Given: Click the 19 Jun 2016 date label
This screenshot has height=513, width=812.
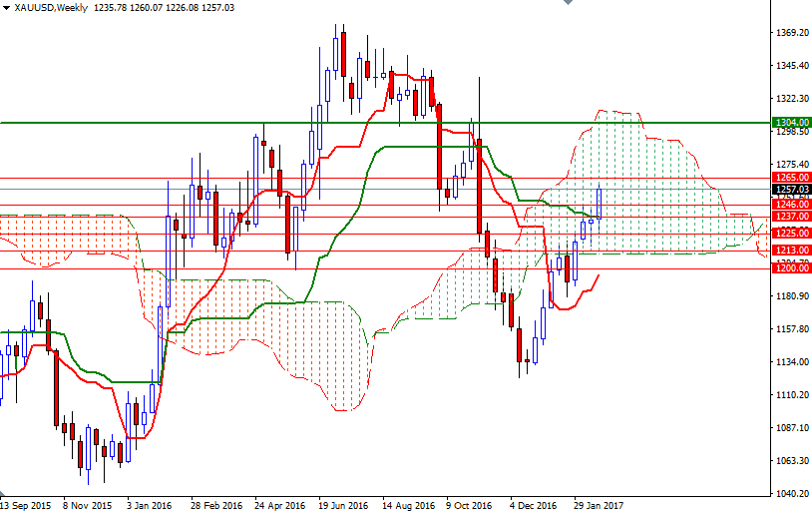Looking at the screenshot, I should pyautogui.click(x=344, y=505).
